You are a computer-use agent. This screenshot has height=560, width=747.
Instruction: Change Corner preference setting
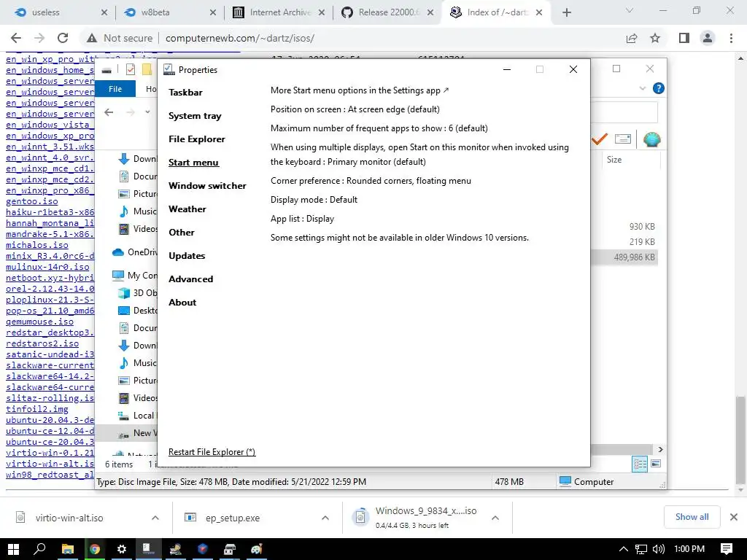pyautogui.click(x=371, y=181)
